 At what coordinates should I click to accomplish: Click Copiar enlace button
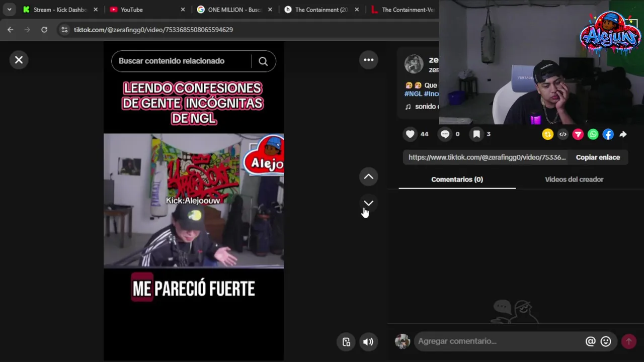(x=598, y=157)
